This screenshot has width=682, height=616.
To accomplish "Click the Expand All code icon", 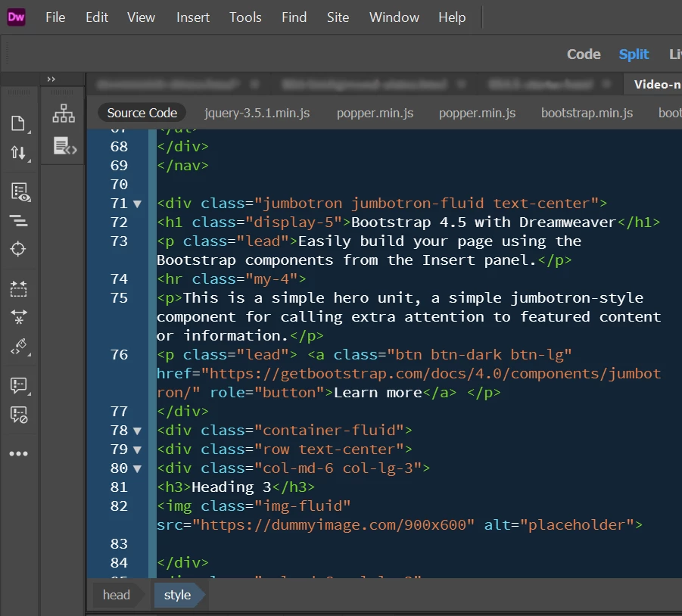I will 19,288.
